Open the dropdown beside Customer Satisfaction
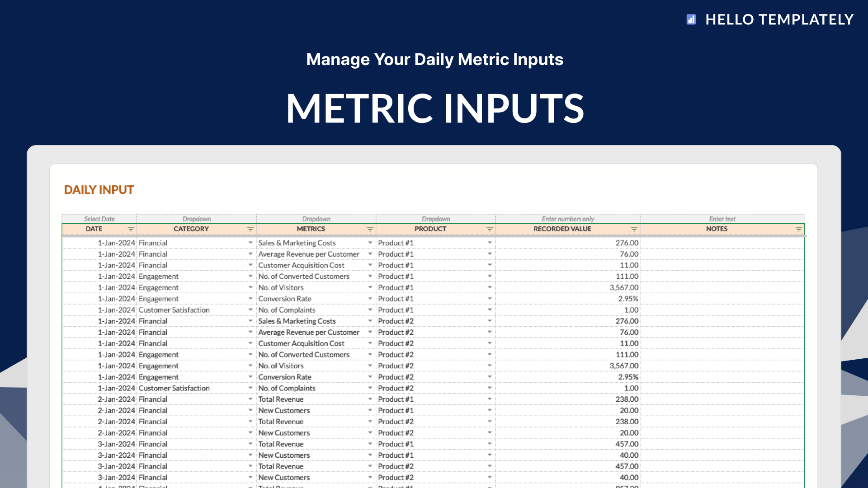 251,310
